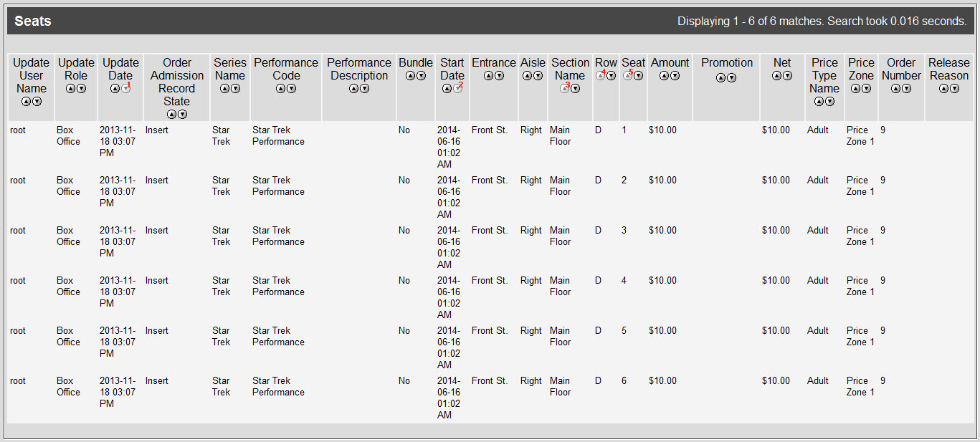The height and width of the screenshot is (442, 980).
Task: Sort Performance Description ascending
Action: 354,89
